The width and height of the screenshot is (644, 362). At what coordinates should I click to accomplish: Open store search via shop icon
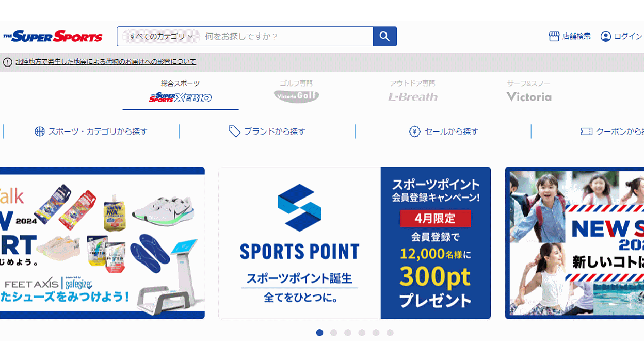coord(554,37)
